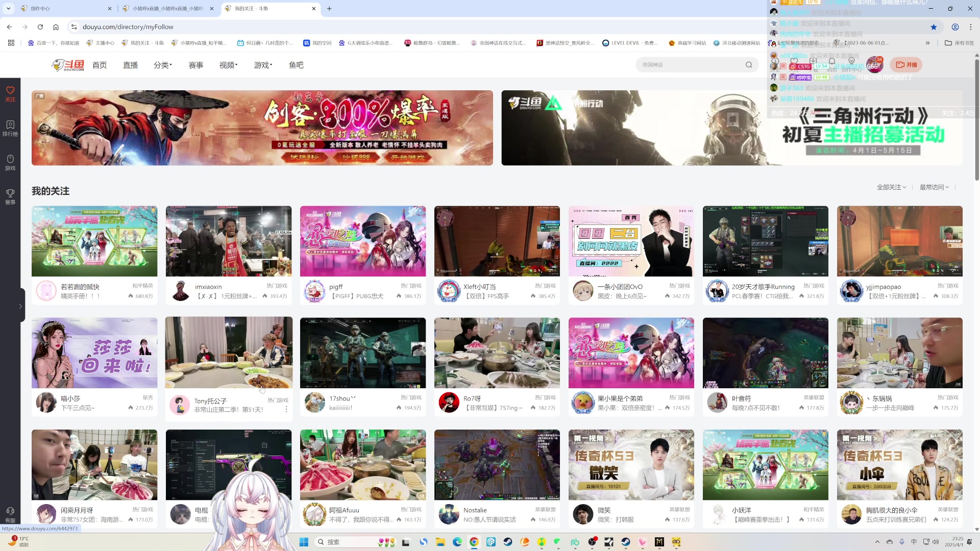Go back with the browser back arrow
Screen dimensions: 980x551
10,27
